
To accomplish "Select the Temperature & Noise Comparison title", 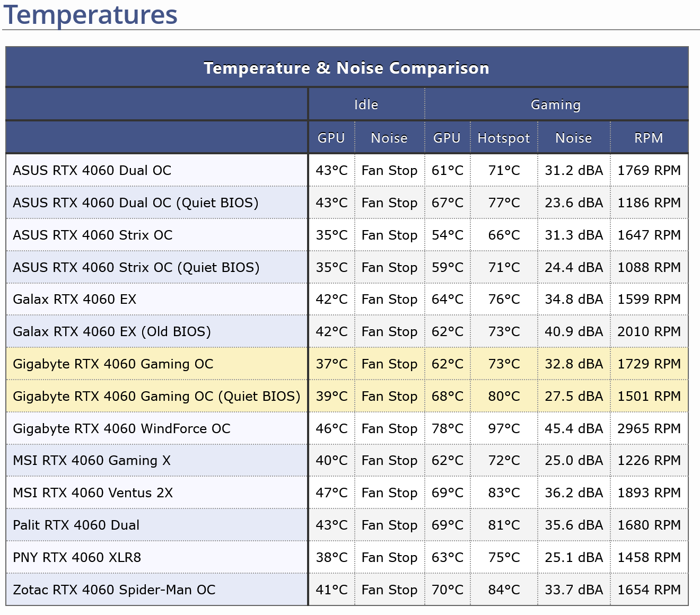I will click(347, 68).
